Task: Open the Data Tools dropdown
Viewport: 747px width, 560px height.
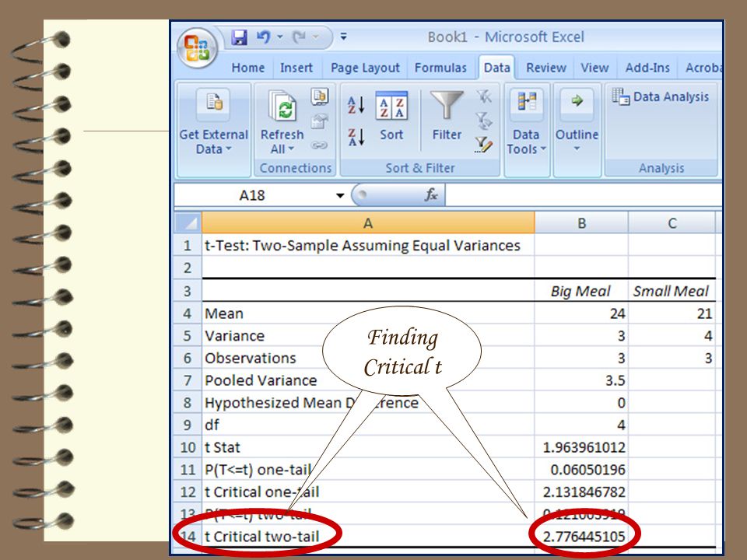Action: click(x=527, y=122)
